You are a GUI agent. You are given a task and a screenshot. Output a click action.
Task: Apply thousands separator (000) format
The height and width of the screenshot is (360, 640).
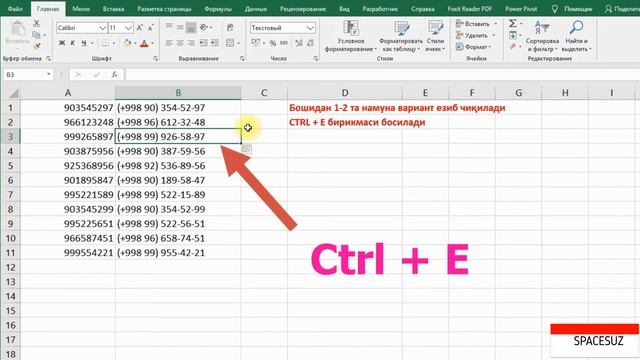(x=284, y=43)
